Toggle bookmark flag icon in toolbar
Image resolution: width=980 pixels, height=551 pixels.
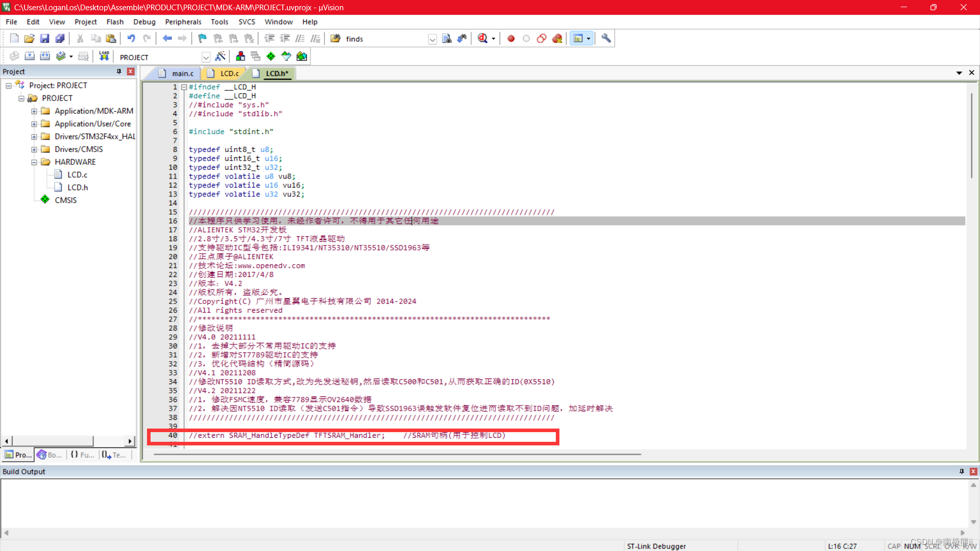pos(202,39)
